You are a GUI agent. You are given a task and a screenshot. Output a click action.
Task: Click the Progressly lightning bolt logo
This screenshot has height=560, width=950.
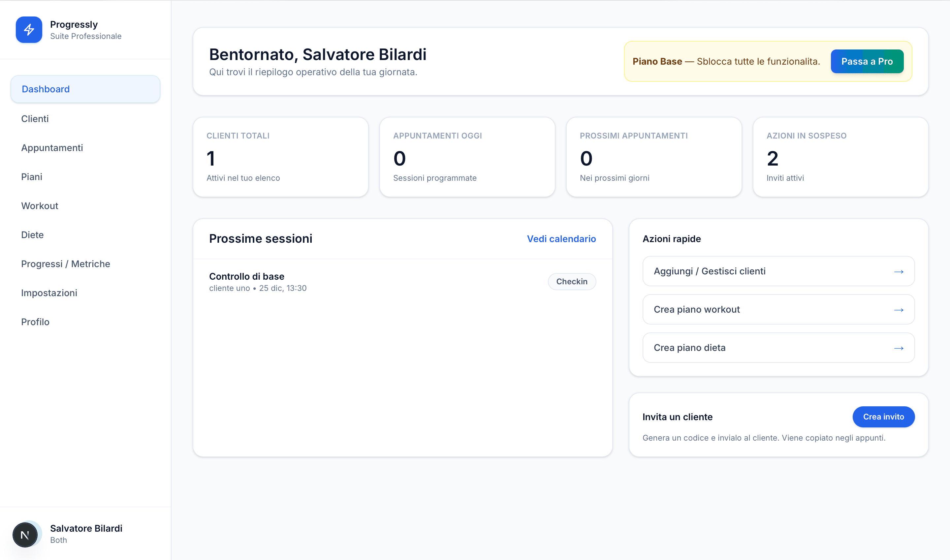(x=29, y=30)
